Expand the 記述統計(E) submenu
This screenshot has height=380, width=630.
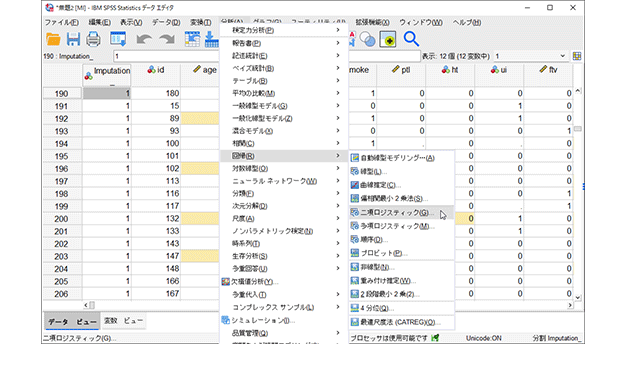click(x=338, y=55)
